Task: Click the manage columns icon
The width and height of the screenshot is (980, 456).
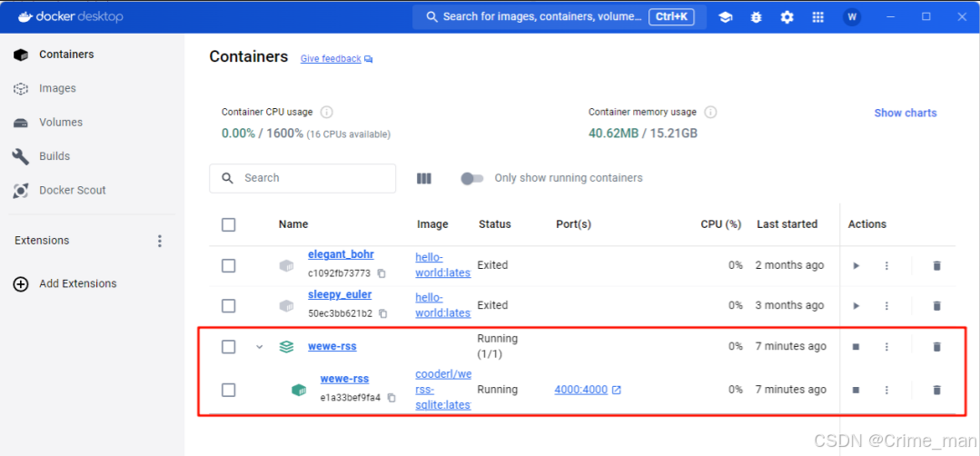Action: pos(424,179)
